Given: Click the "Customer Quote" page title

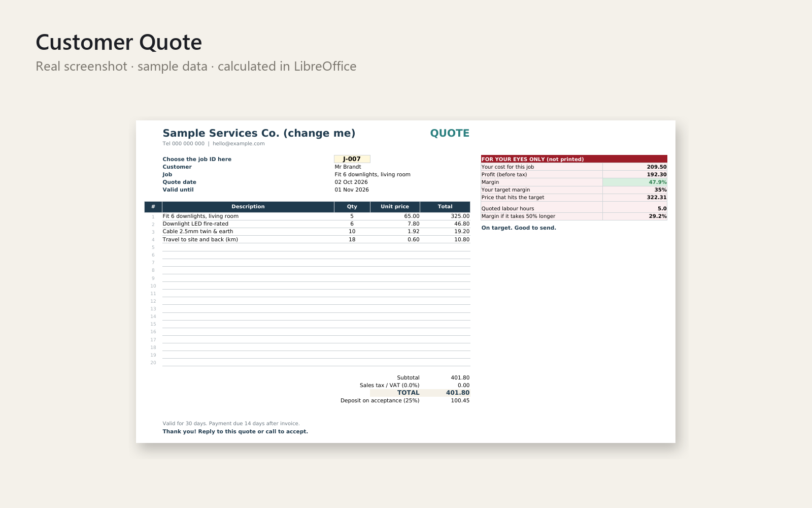Looking at the screenshot, I should (x=119, y=42).
